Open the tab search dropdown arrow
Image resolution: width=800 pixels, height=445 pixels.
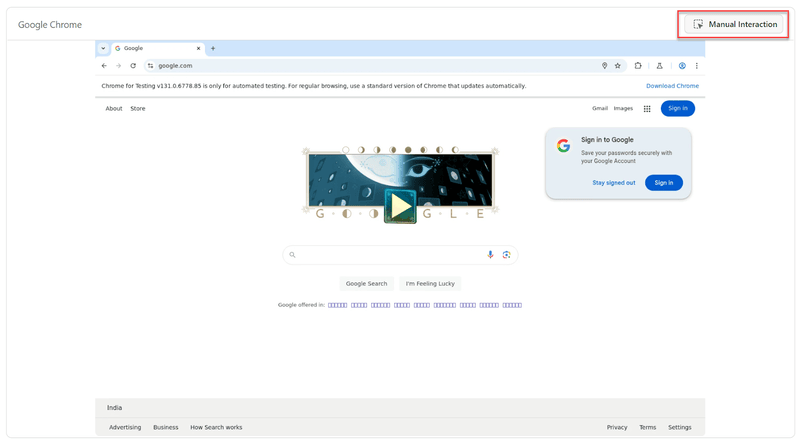coord(103,48)
